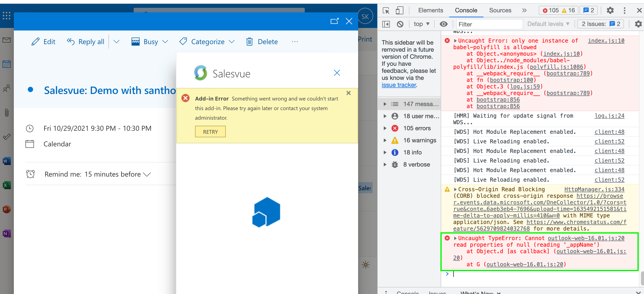Open DevTools settings gear
This screenshot has width=644, height=294.
click(x=610, y=10)
